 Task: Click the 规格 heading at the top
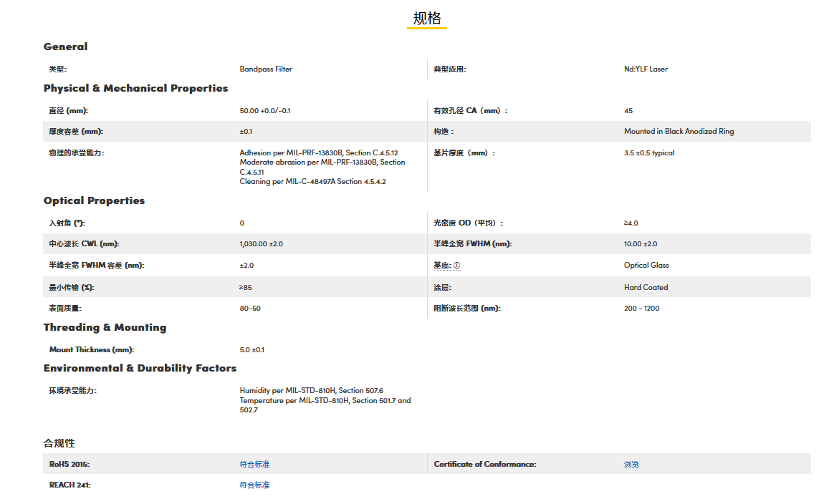[427, 19]
